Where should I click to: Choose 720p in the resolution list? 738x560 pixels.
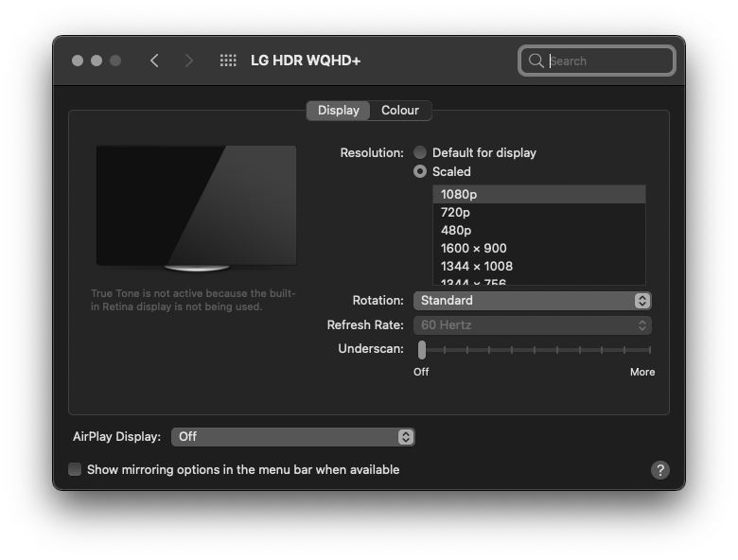[539, 212]
